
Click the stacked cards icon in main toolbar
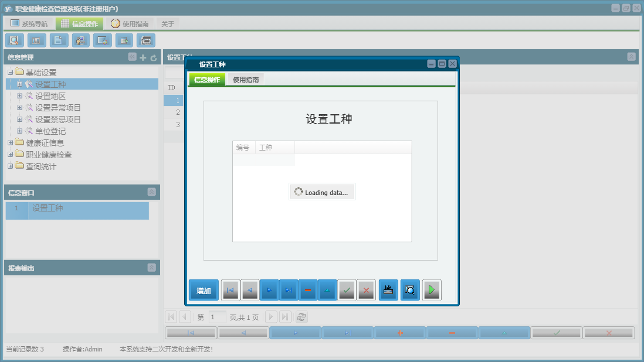coord(146,40)
